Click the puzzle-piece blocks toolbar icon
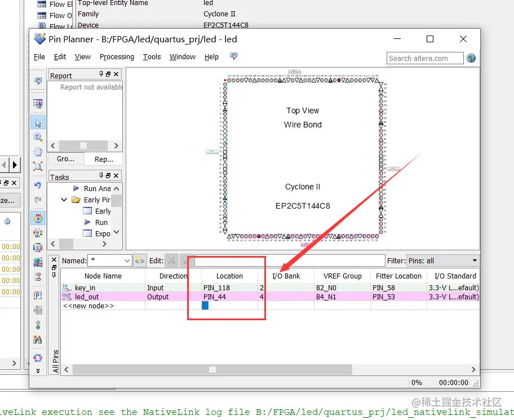The image size is (514, 420). tap(38, 262)
